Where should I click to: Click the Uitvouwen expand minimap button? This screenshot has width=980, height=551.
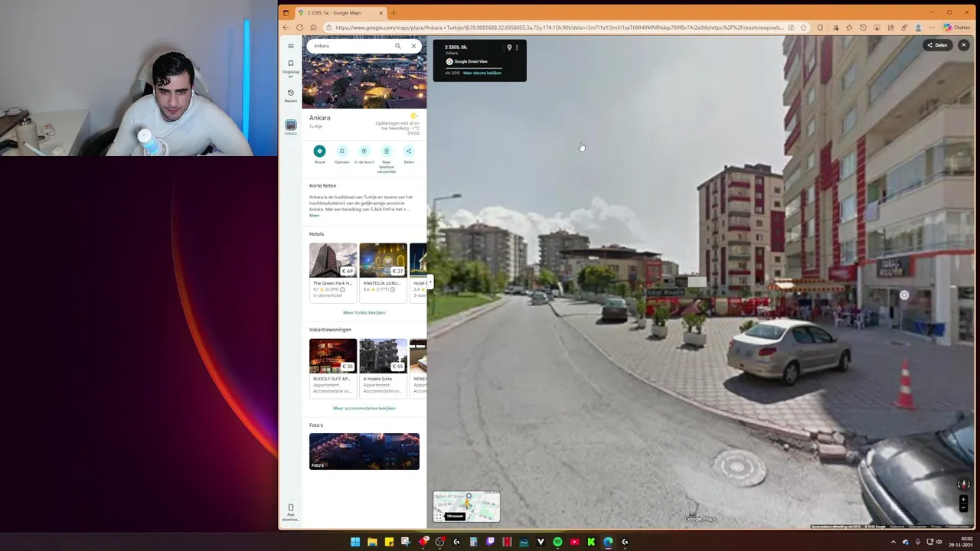[455, 517]
